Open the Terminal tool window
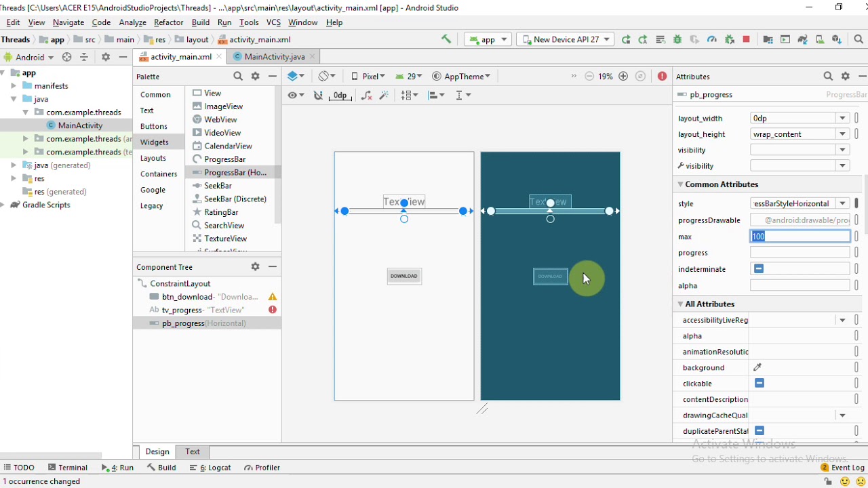Image resolution: width=868 pixels, height=488 pixels. [x=68, y=468]
